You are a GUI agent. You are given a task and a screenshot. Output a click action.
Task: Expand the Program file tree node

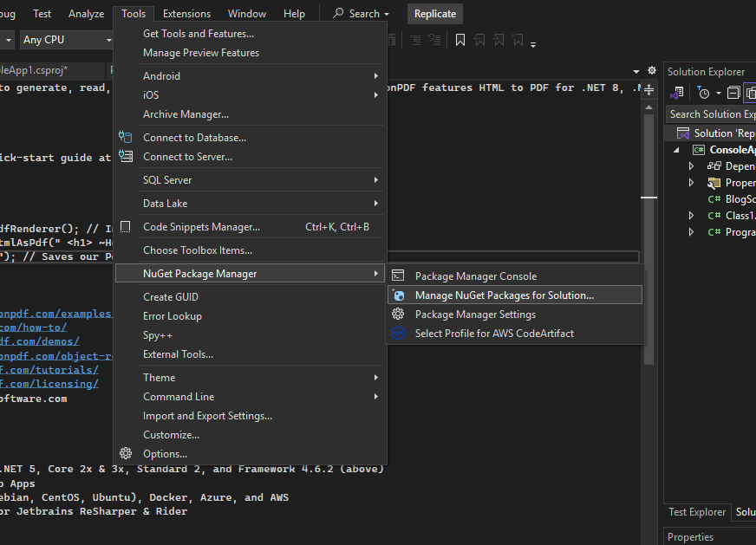(691, 232)
